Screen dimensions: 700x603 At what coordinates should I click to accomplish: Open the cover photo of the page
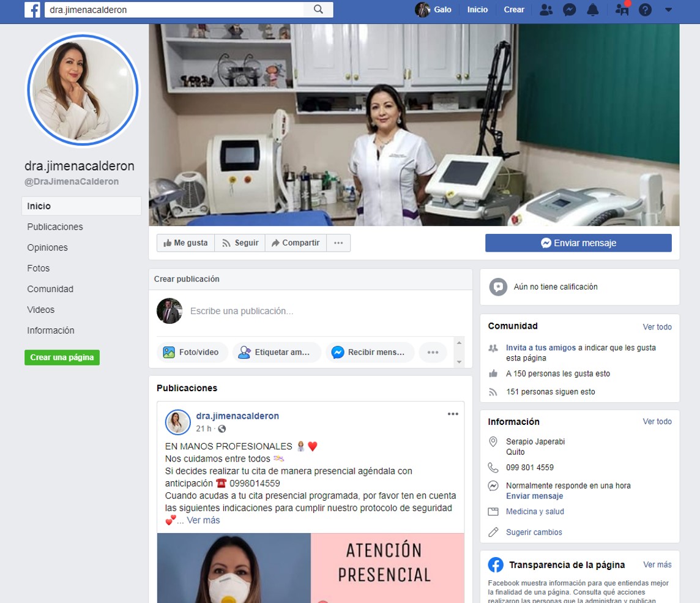point(414,125)
